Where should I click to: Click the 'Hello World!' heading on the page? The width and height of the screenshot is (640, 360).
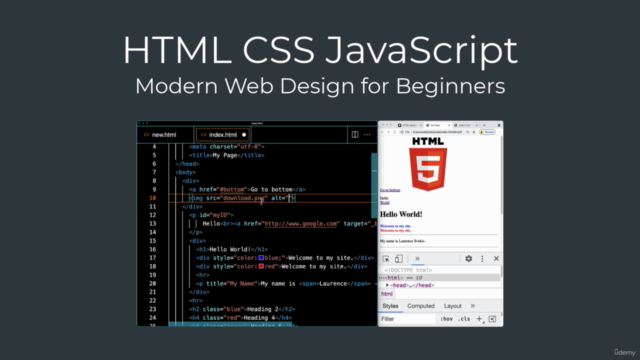tap(401, 214)
